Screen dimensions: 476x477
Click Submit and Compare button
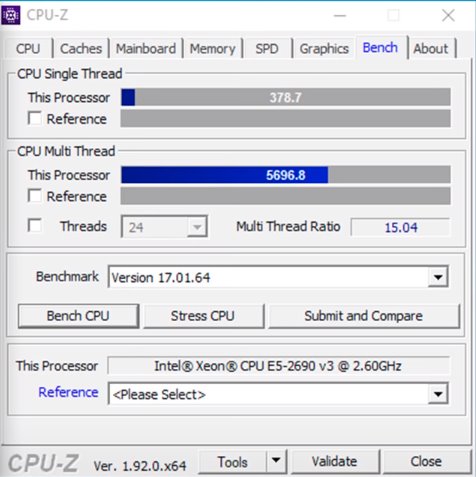(364, 316)
